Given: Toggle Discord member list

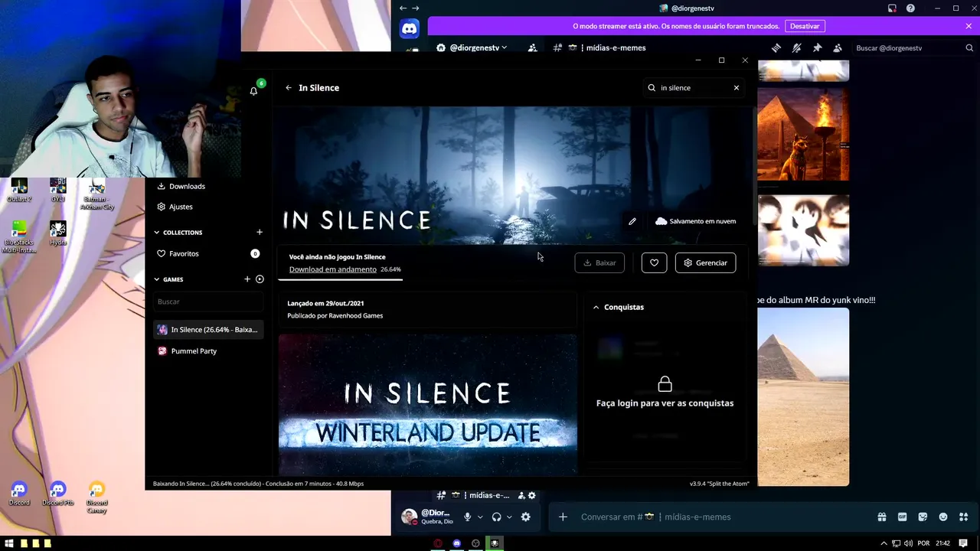Looking at the screenshot, I should click(x=838, y=47).
